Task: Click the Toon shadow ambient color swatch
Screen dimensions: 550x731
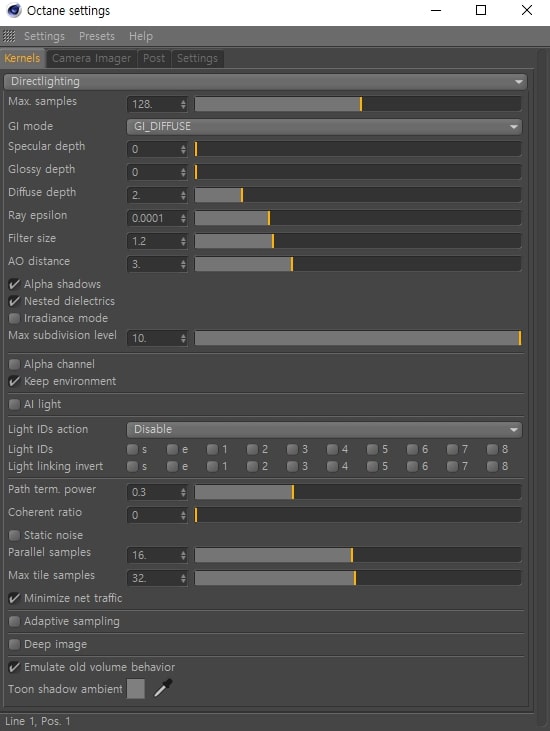Action: tap(136, 689)
